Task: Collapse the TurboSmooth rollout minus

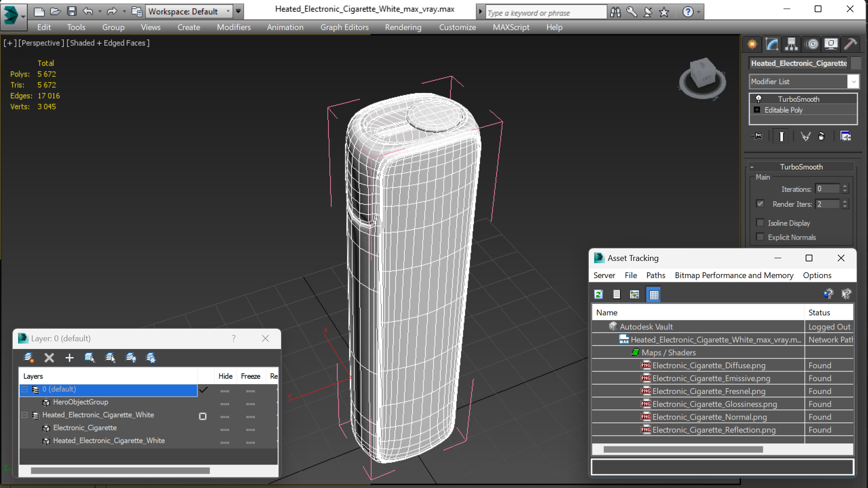Action: [x=752, y=167]
